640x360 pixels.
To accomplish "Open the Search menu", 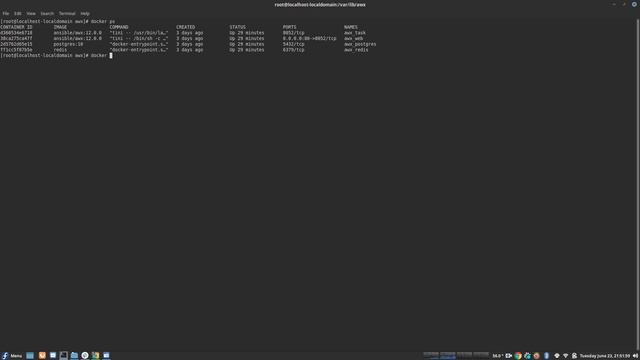I will tap(47, 13).
